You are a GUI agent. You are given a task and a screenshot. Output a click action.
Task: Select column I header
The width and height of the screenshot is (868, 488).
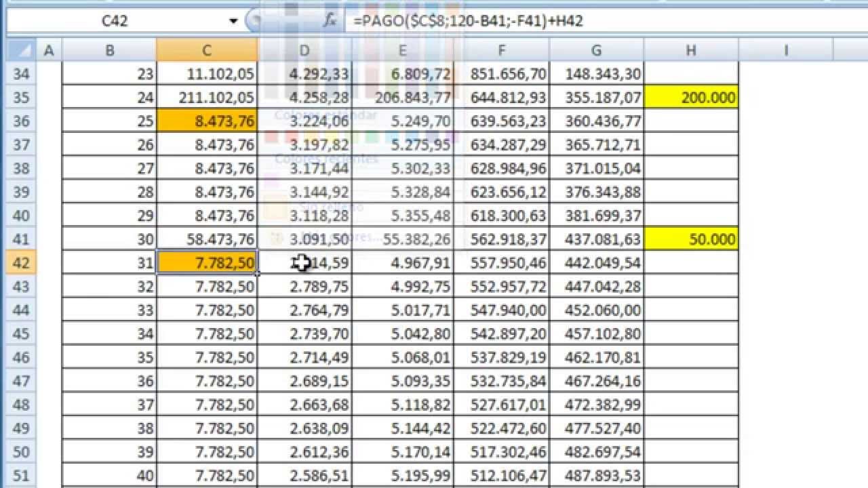(x=786, y=50)
